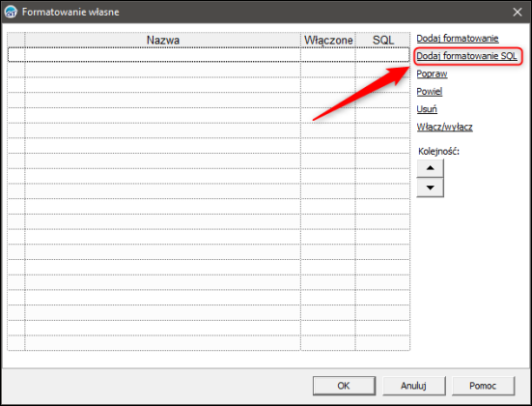The width and height of the screenshot is (532, 406).
Task: Close the Formatowanie własne dialog
Action: pyautogui.click(x=518, y=12)
